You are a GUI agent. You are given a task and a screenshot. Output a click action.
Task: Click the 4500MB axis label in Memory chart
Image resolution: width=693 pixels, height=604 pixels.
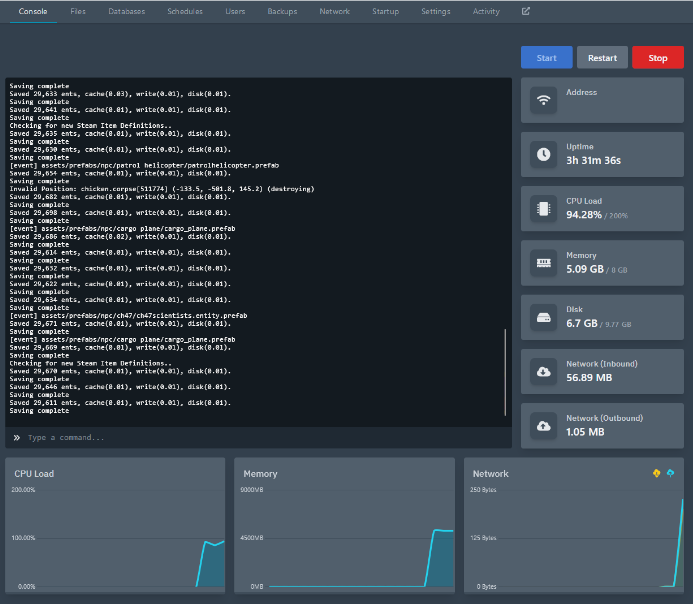click(251, 538)
